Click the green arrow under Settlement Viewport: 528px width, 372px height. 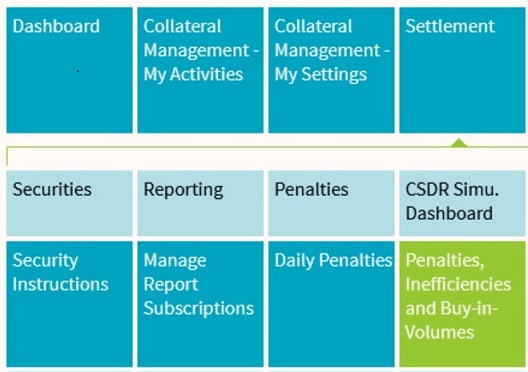pos(459,143)
